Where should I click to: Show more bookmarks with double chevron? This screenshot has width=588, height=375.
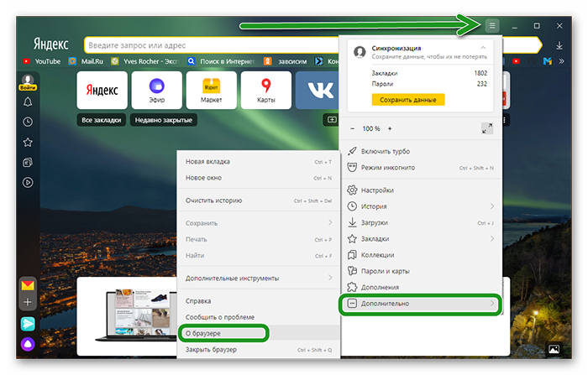[561, 61]
